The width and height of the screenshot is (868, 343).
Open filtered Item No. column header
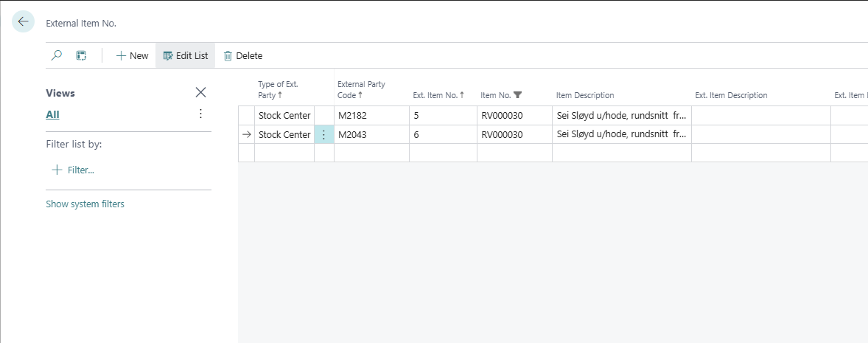point(501,95)
